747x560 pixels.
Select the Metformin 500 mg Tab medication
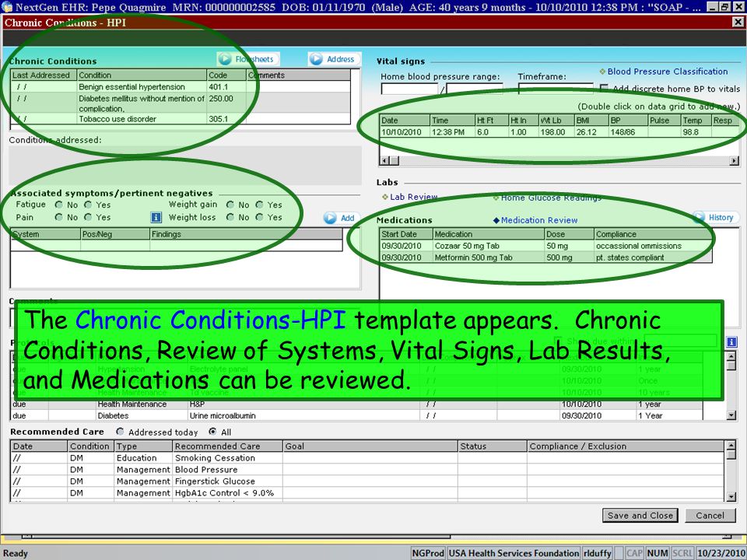click(545, 257)
